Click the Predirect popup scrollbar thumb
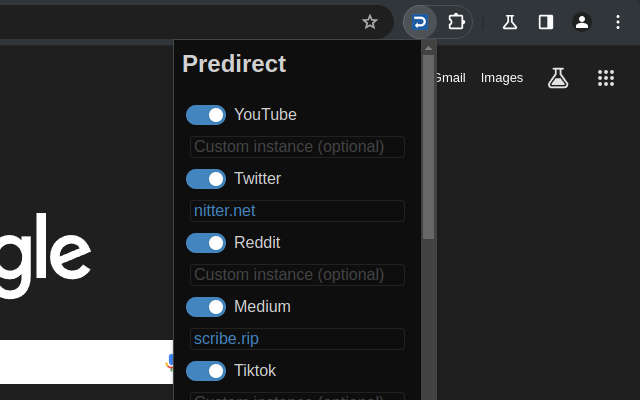This screenshot has width=640, height=400. point(428,147)
